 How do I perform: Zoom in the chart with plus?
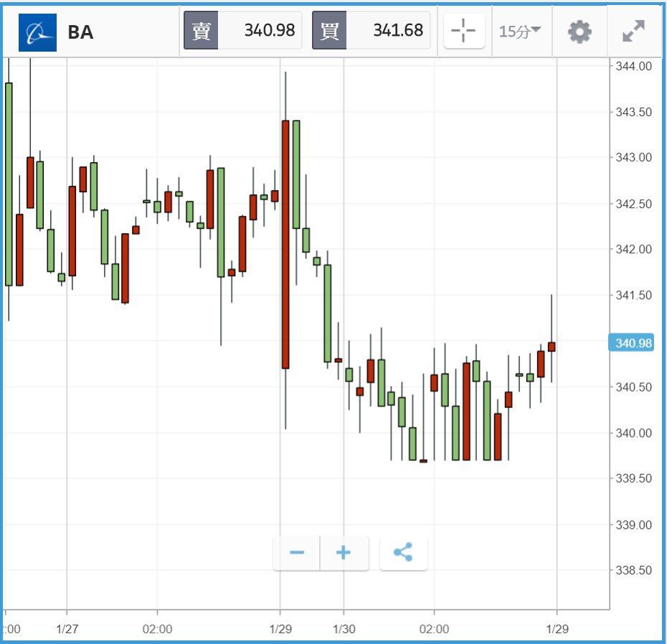click(x=344, y=553)
